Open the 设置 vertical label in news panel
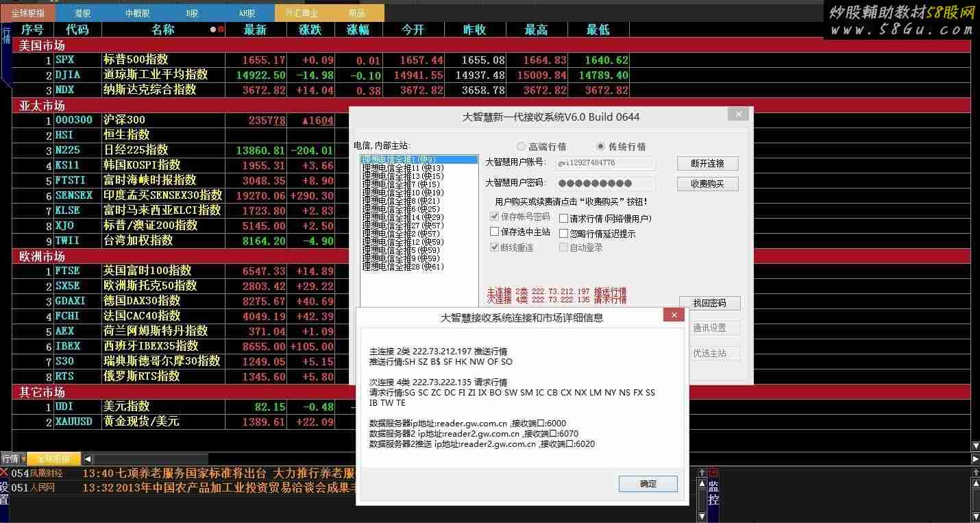This screenshot has width=980, height=523. [5, 494]
